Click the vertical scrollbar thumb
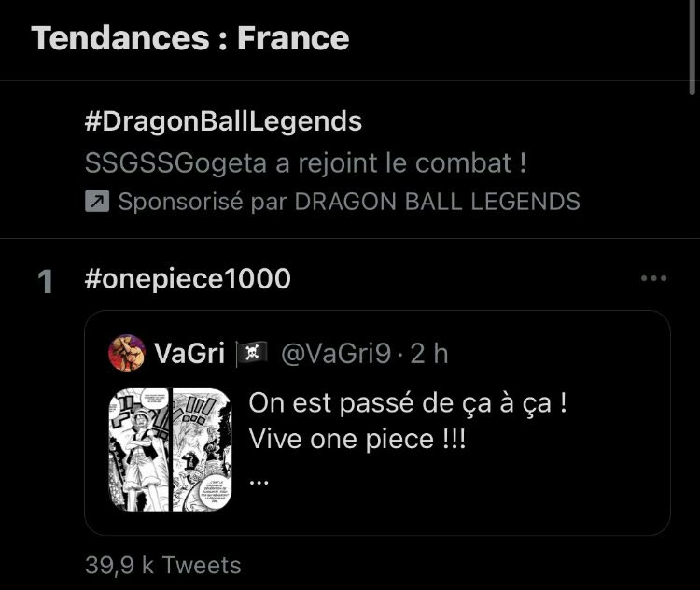This screenshot has width=700, height=590. 693,47
